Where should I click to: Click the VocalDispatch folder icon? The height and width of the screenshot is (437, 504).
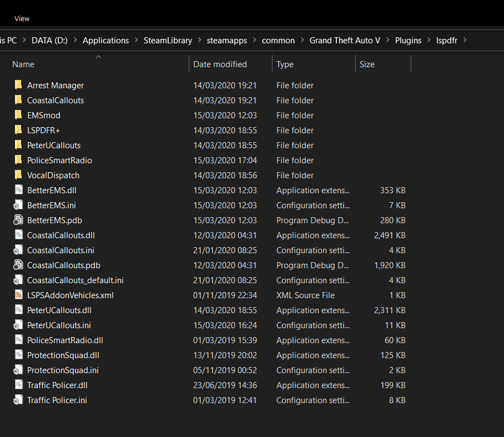tap(18, 175)
